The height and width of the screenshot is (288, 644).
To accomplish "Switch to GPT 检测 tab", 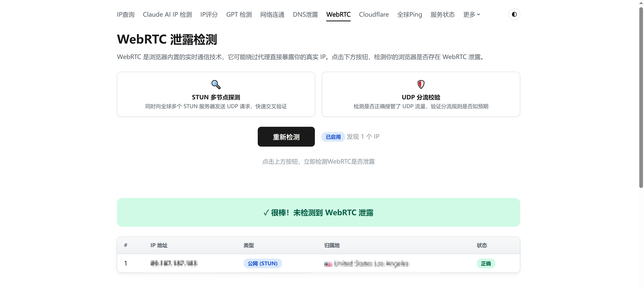I will click(x=239, y=14).
